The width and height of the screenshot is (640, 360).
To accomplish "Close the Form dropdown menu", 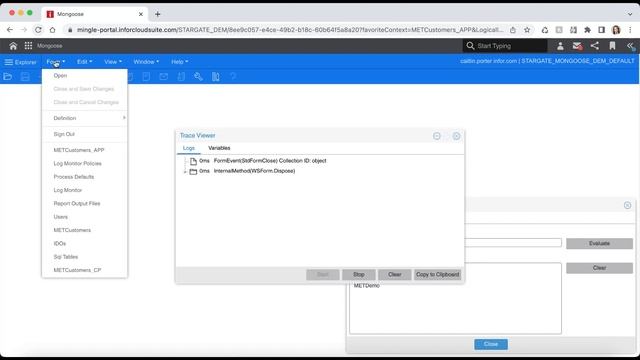I will (56, 62).
